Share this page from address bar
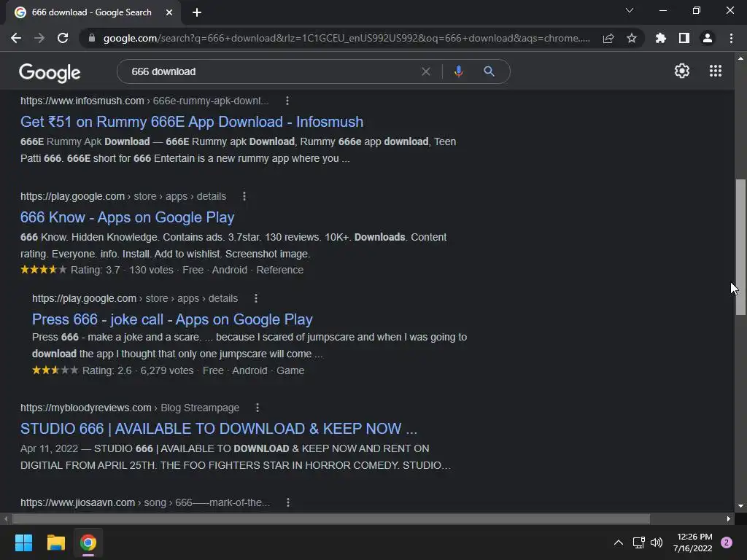 pyautogui.click(x=608, y=38)
